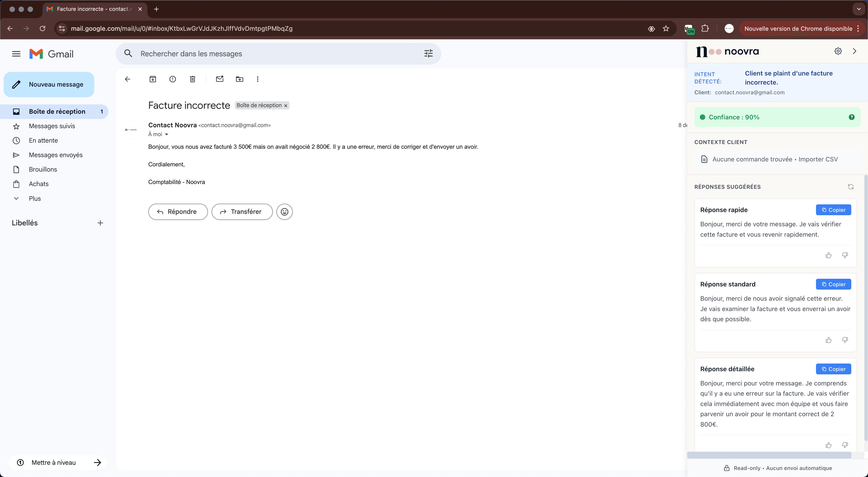Archive the Facture incorrecte email
The height and width of the screenshot is (477, 868).
click(153, 79)
